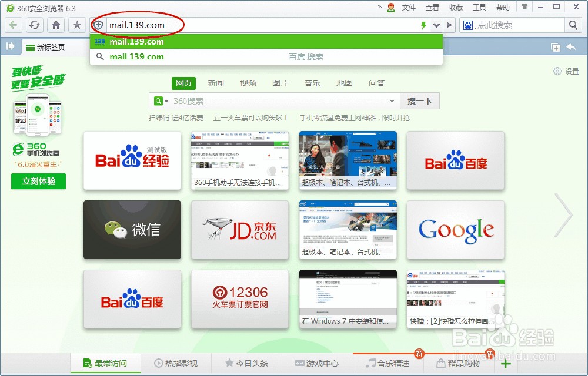Image resolution: width=588 pixels, height=376 pixels.
Task: Switch to the 热播影视 bottom tab
Action: click(x=176, y=363)
